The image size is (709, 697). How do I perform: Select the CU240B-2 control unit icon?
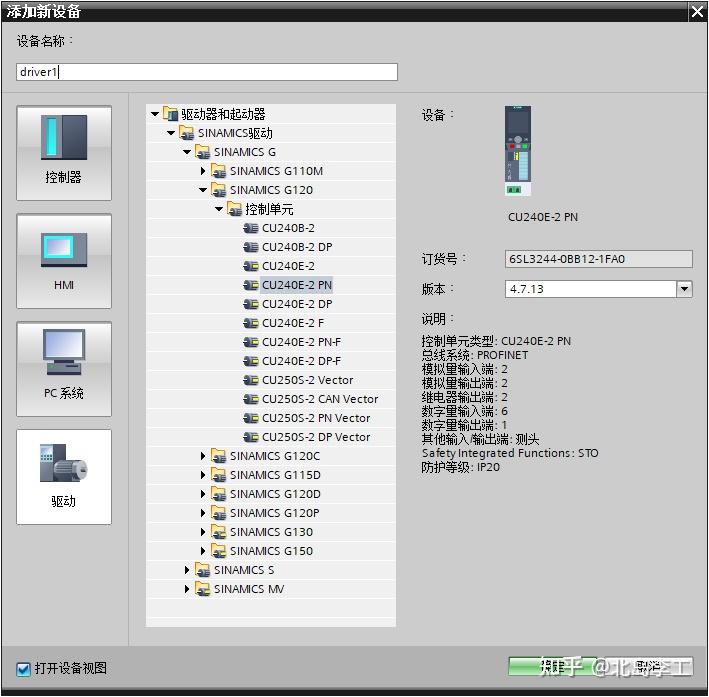[x=251, y=228]
